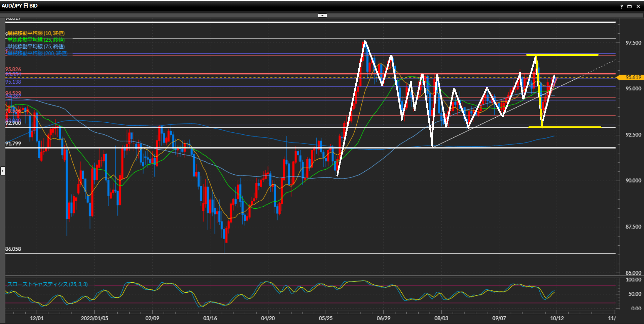The width and height of the screenshot is (644, 324).
Task: Click the 95.826 red line label
Action: [13, 70]
